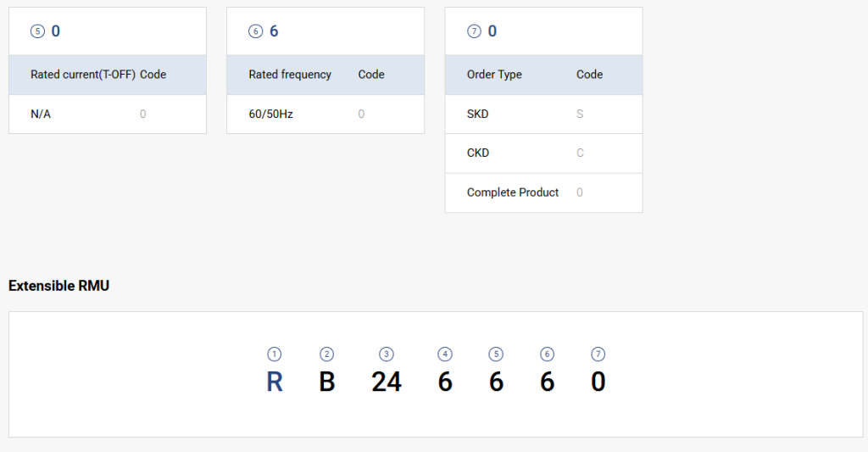Click circled 6 icon in Rated frequency card header
The height and width of the screenshot is (452, 868).
pyautogui.click(x=255, y=31)
